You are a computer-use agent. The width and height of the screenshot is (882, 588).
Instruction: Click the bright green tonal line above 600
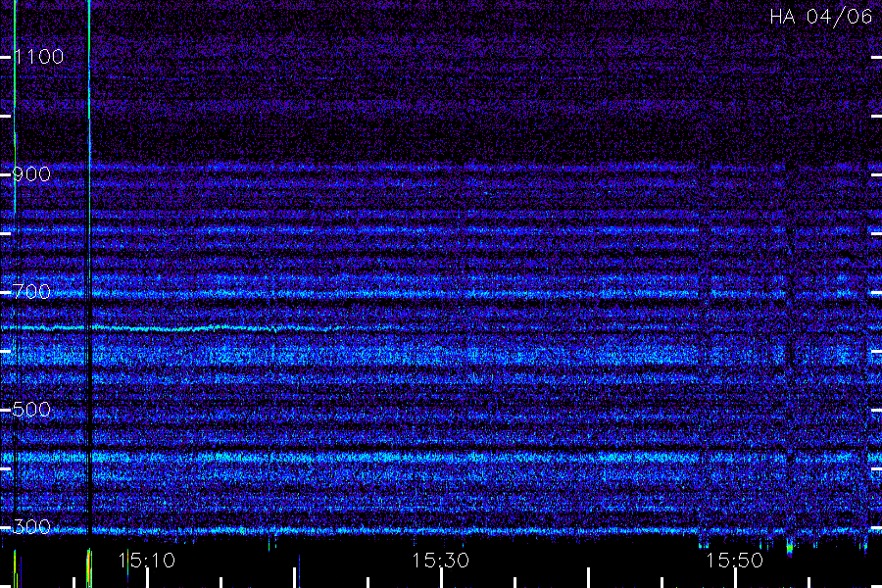pyautogui.click(x=169, y=328)
